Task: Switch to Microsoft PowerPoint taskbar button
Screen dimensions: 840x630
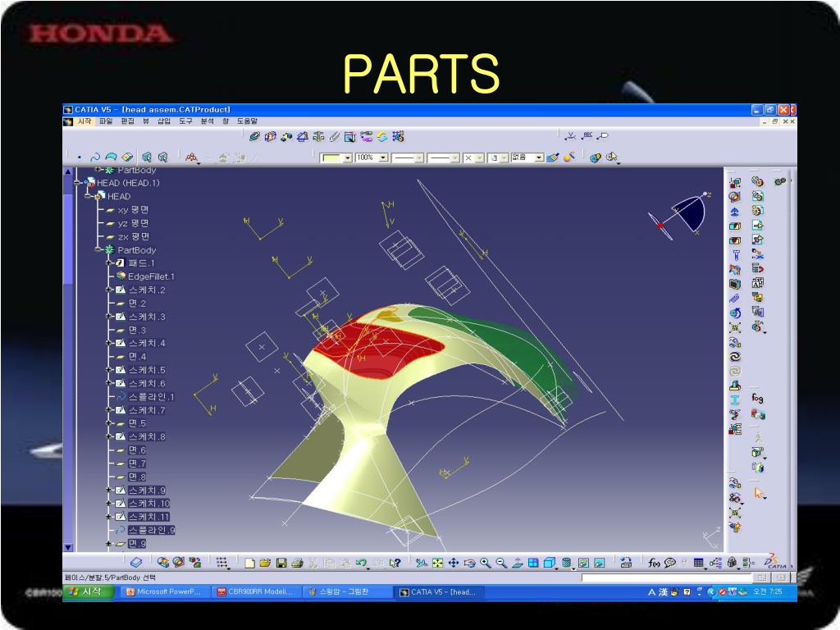Action: coord(164,592)
